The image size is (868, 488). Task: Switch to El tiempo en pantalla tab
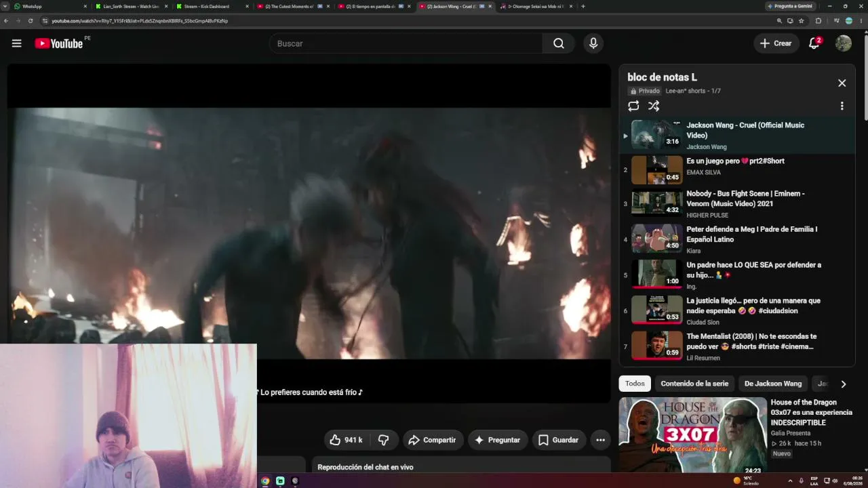374,6
